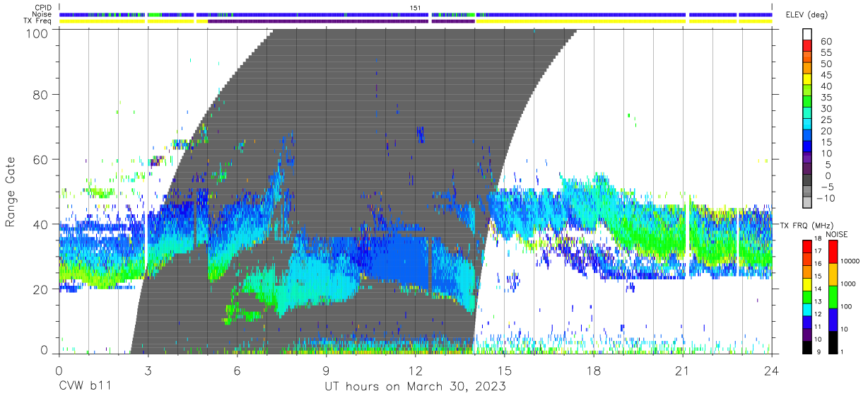Click the 20 tick label on Range Gate axis
Image resolution: width=868 pixels, height=401 pixels.
(41, 289)
